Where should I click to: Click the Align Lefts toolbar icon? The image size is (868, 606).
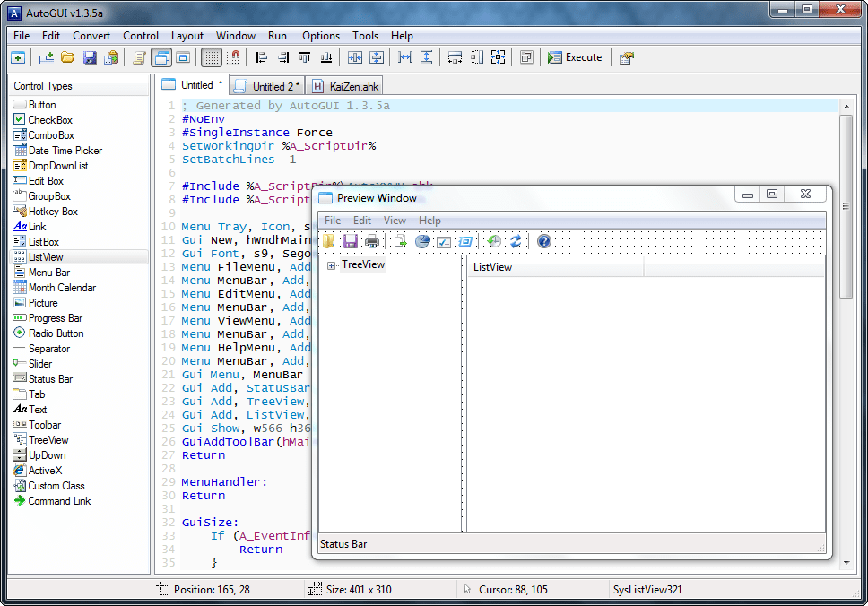(262, 57)
